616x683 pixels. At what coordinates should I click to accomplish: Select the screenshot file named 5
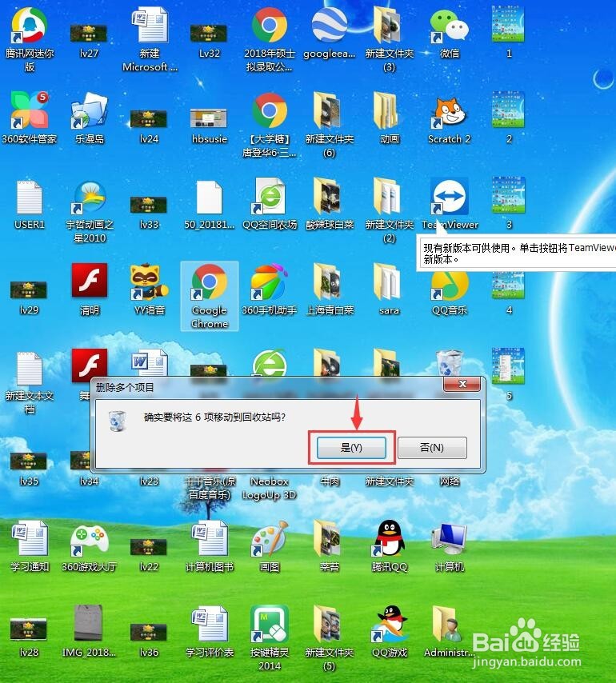[x=508, y=366]
